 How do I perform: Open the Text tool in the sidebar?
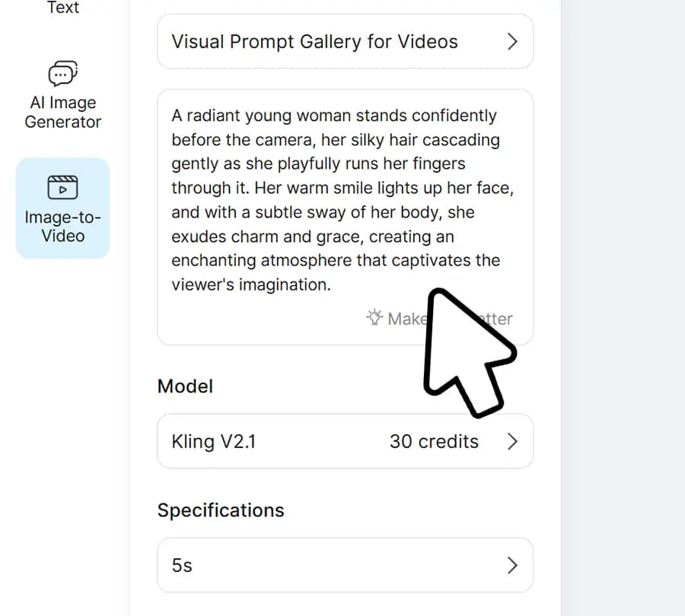click(x=62, y=8)
